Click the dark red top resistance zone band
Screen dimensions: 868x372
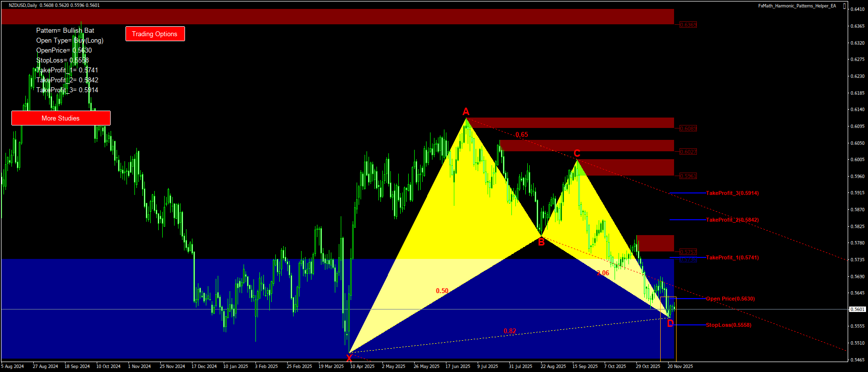tap(337, 16)
